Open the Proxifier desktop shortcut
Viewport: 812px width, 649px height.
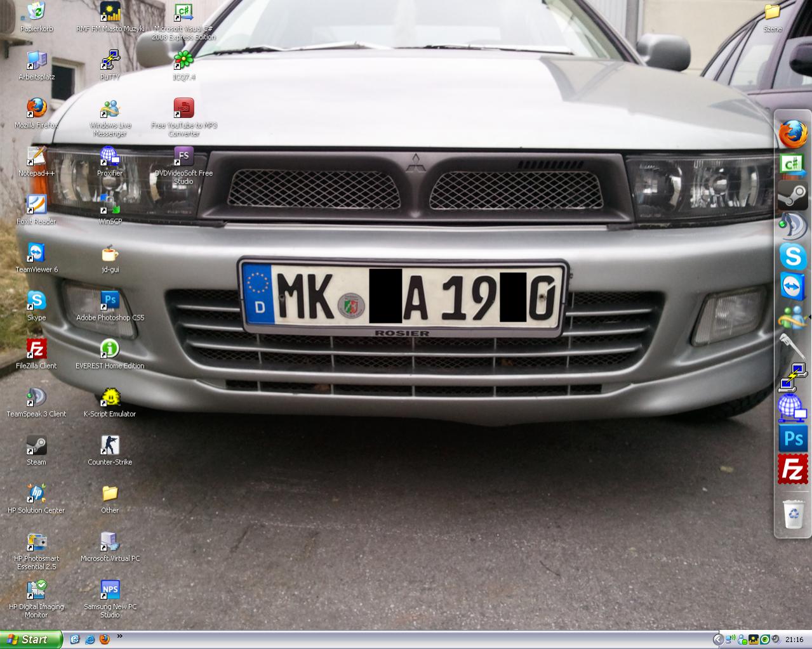[x=110, y=162]
